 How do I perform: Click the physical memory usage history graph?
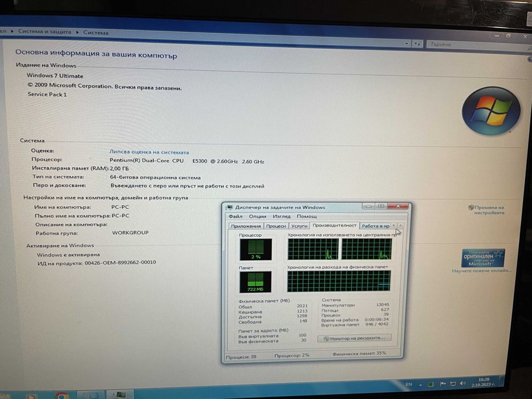pyautogui.click(x=339, y=281)
